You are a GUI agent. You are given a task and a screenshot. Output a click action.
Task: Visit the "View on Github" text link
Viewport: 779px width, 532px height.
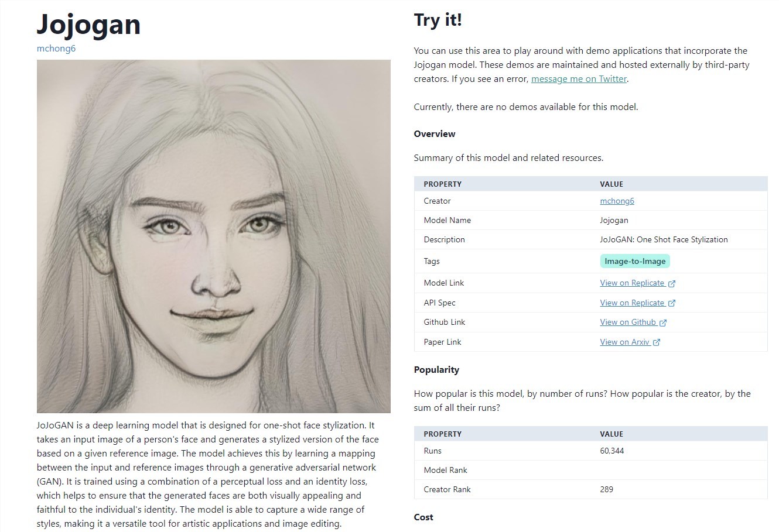pos(628,322)
